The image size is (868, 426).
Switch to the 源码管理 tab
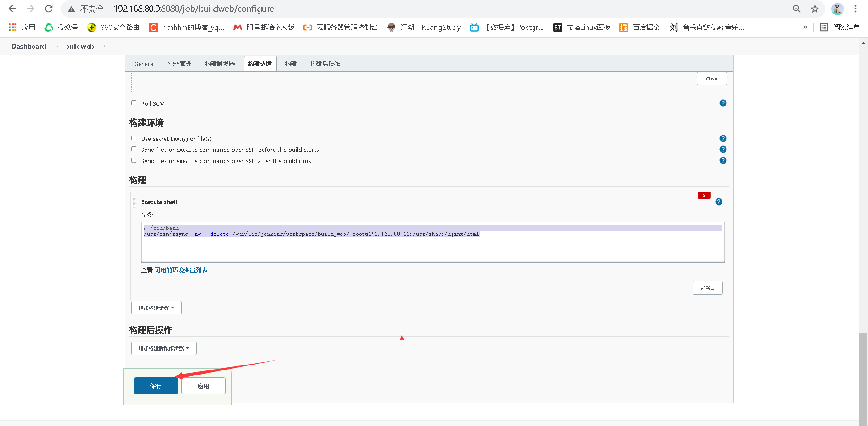(x=179, y=63)
